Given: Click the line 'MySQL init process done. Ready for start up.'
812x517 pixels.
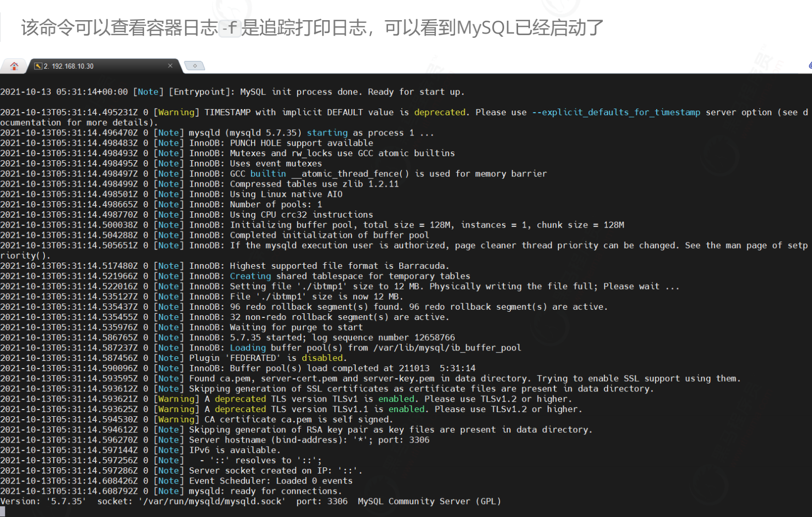Looking at the screenshot, I should [352, 92].
